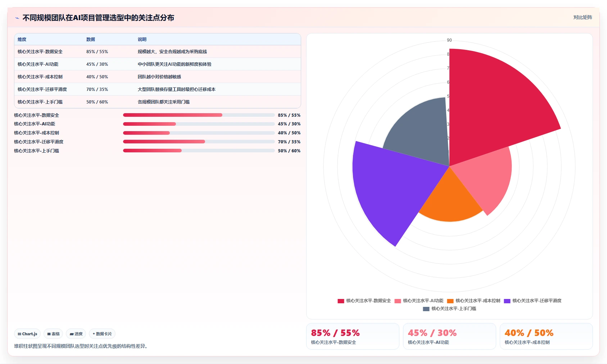Click the AI功能 progress bar

tap(199, 124)
